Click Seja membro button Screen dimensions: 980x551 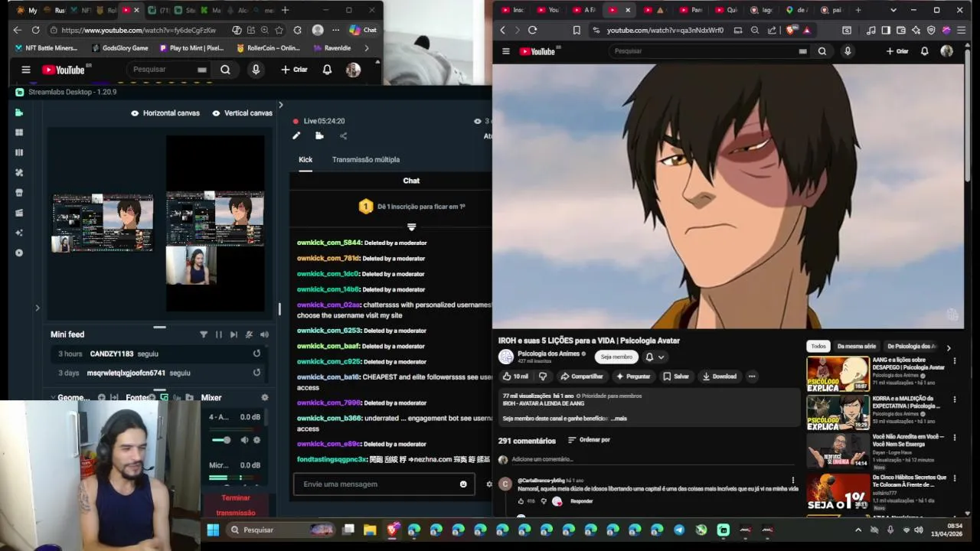pyautogui.click(x=616, y=357)
